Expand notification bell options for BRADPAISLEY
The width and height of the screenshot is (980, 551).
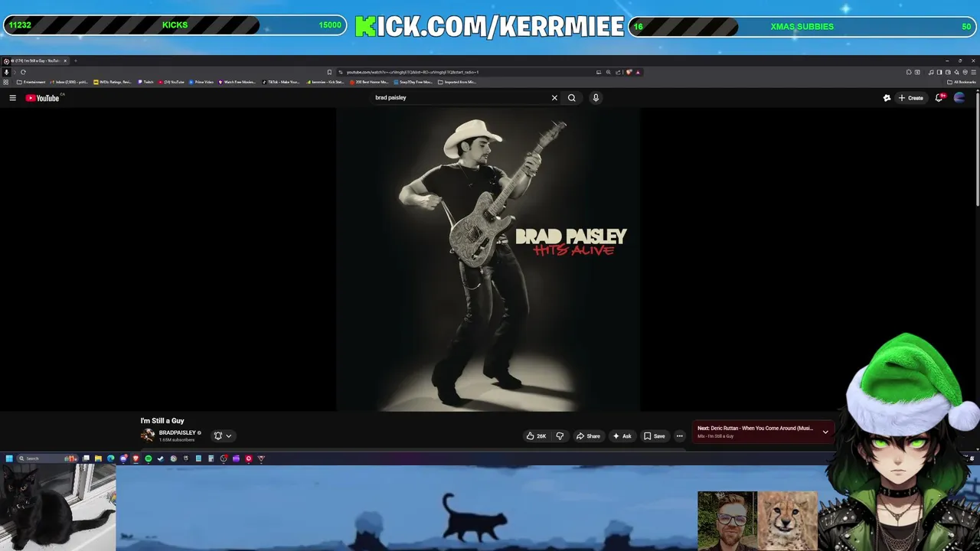(223, 436)
